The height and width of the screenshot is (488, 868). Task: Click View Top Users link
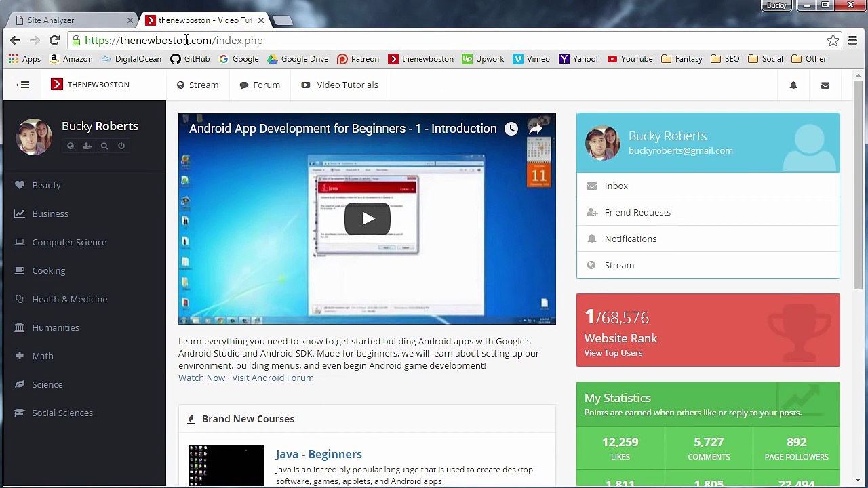click(613, 353)
